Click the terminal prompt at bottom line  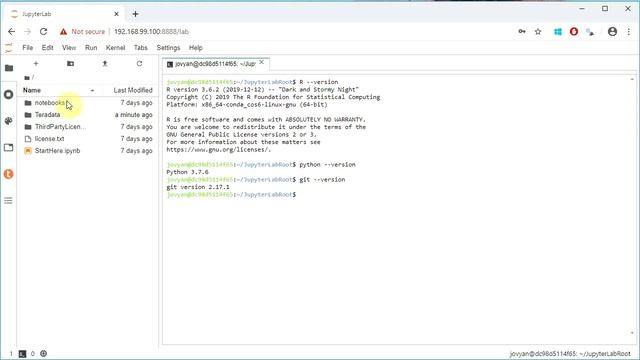[231, 195]
